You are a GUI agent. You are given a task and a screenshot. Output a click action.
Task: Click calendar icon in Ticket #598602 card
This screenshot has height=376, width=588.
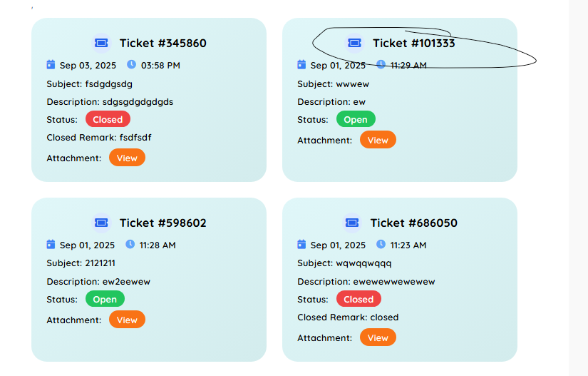(51, 244)
